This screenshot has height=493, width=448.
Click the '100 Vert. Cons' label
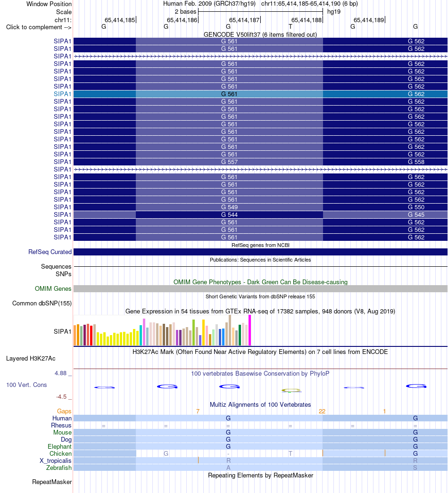26,385
